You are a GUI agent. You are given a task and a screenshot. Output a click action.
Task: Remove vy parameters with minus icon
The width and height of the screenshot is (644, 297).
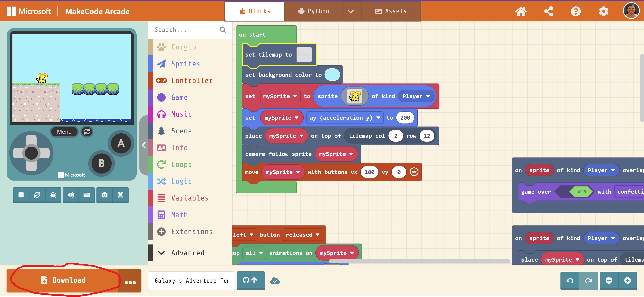coord(414,172)
